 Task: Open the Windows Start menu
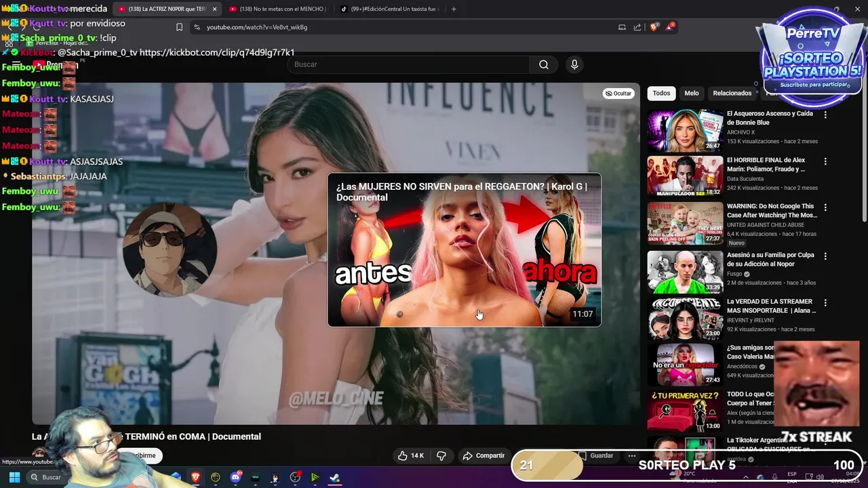14,477
